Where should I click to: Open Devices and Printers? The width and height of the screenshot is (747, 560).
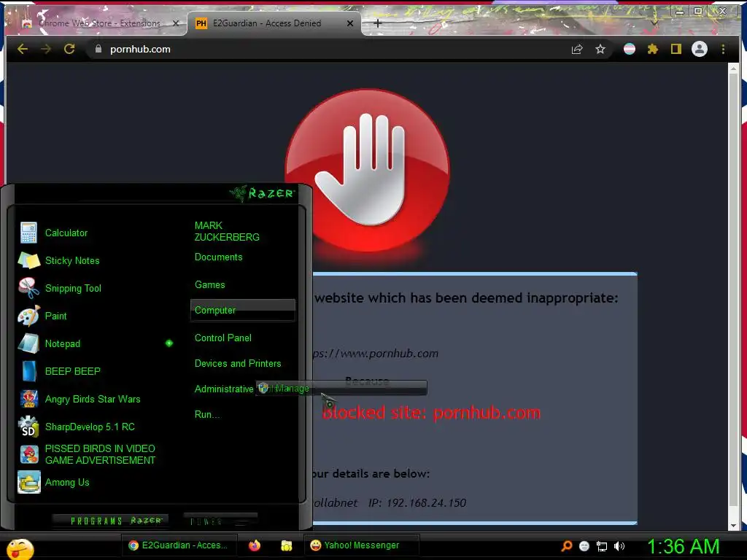pos(238,363)
